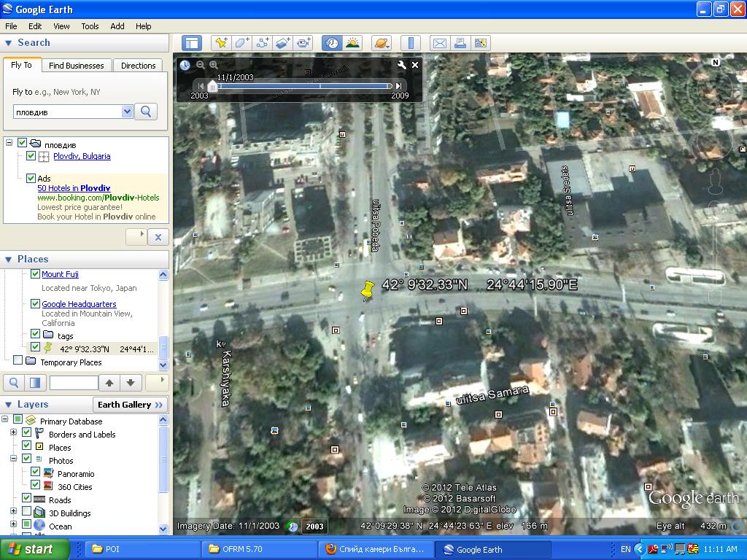This screenshot has width=747, height=560.
Task: Click the historical imagery time slider handle
Action: pos(212,86)
